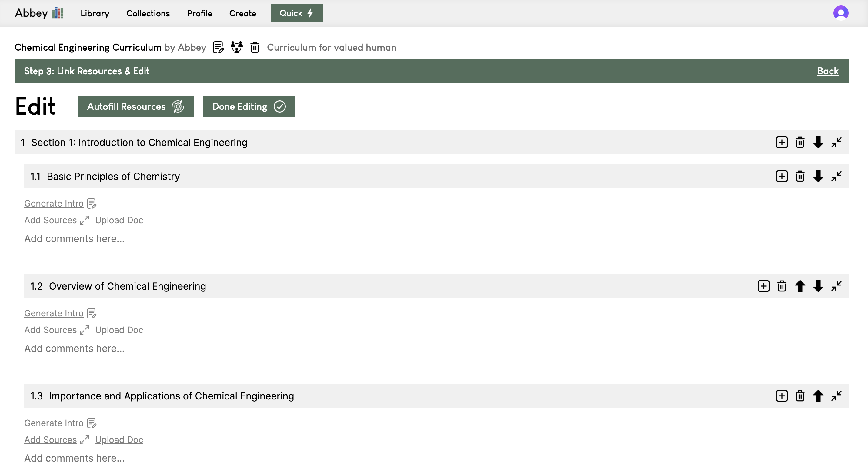Move Basic Principles of Chemistry down

point(818,176)
